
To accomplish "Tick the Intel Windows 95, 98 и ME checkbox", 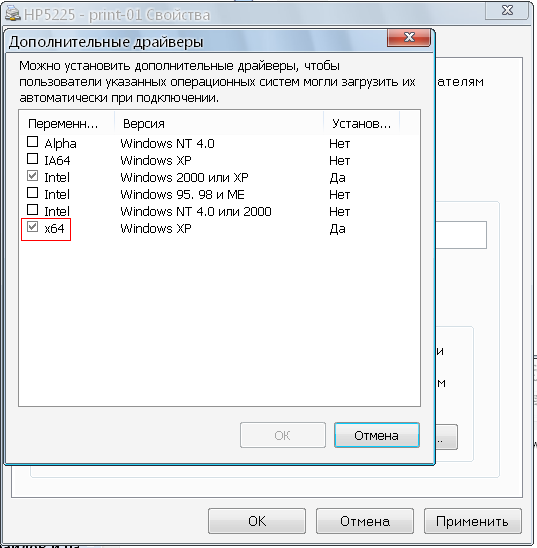I will coord(32,193).
